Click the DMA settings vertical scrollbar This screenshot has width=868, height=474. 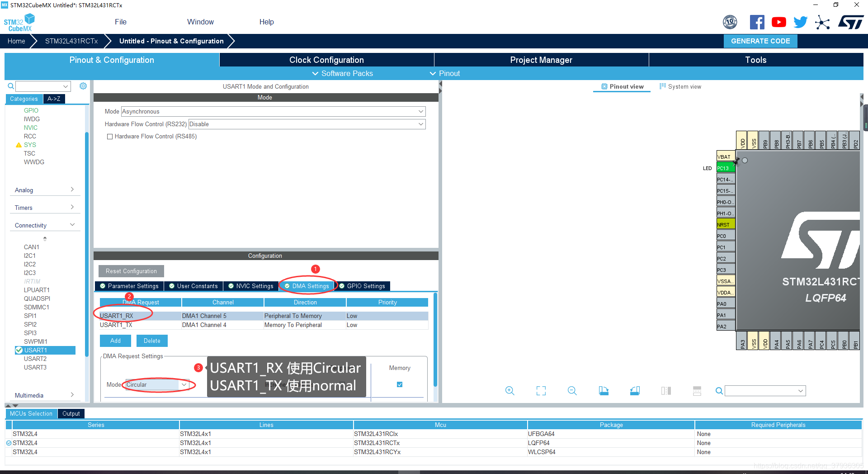click(x=435, y=340)
